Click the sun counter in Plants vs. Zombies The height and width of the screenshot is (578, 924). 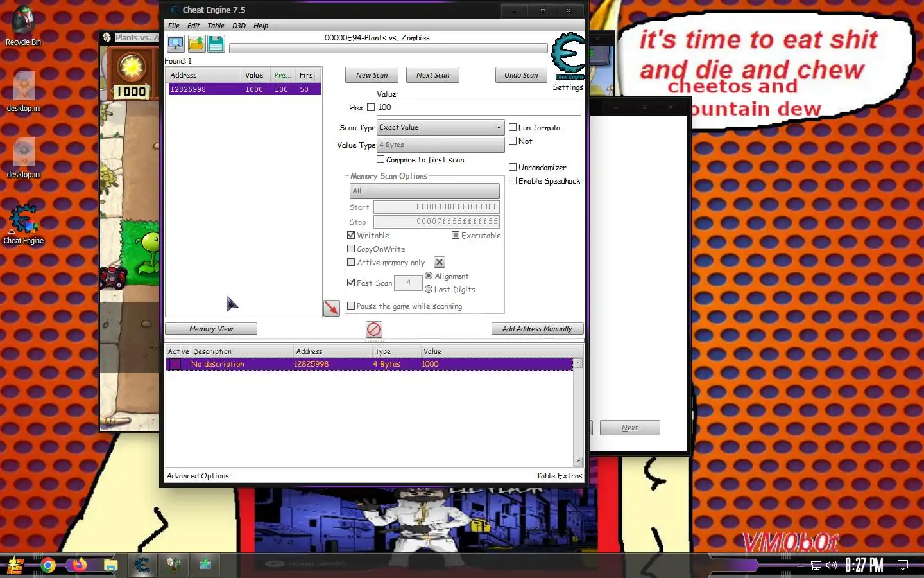click(x=132, y=74)
